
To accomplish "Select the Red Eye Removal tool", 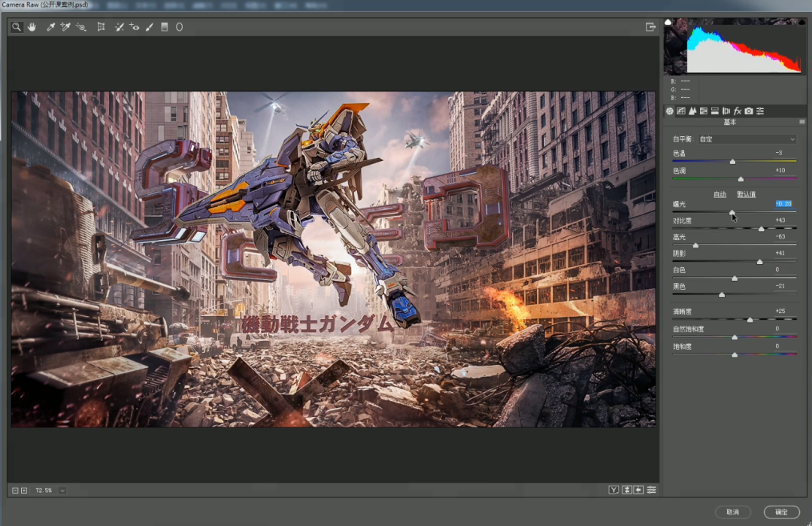I will click(x=134, y=27).
